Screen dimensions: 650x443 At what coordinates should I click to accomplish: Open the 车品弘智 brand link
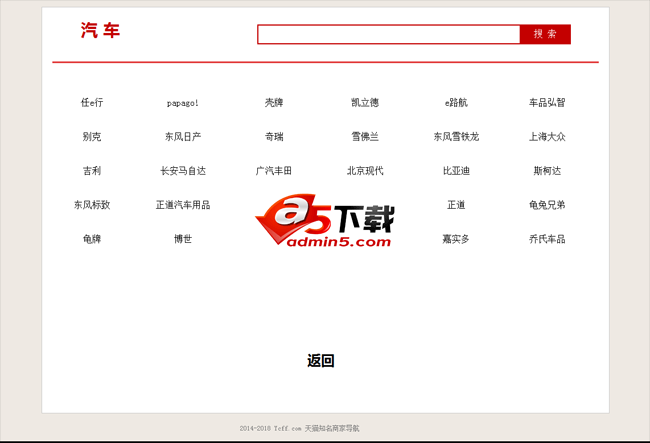click(x=547, y=102)
